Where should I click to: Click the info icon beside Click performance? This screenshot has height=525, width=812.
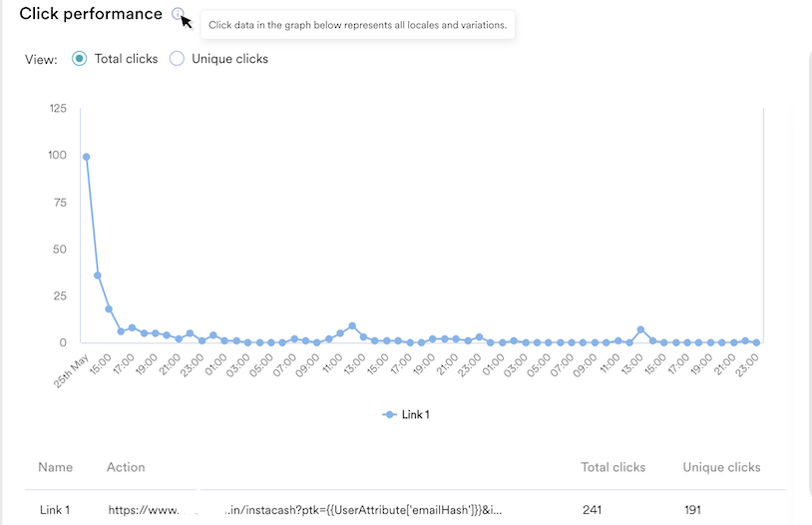[178, 14]
